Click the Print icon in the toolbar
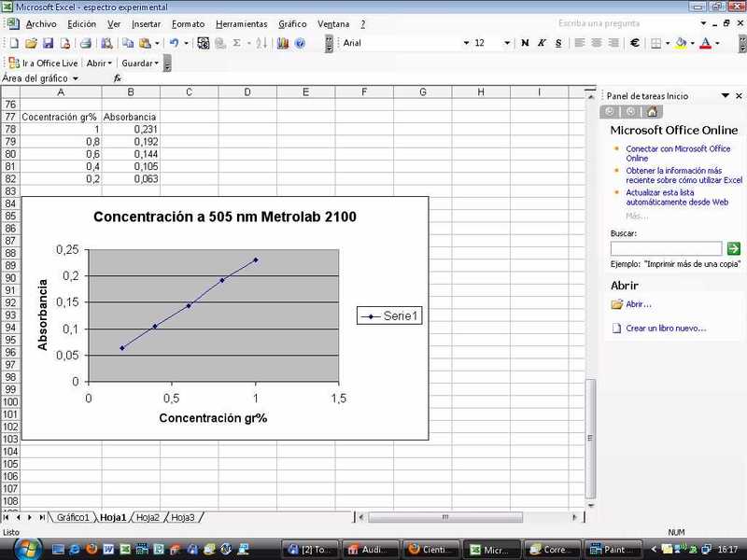 pyautogui.click(x=85, y=43)
